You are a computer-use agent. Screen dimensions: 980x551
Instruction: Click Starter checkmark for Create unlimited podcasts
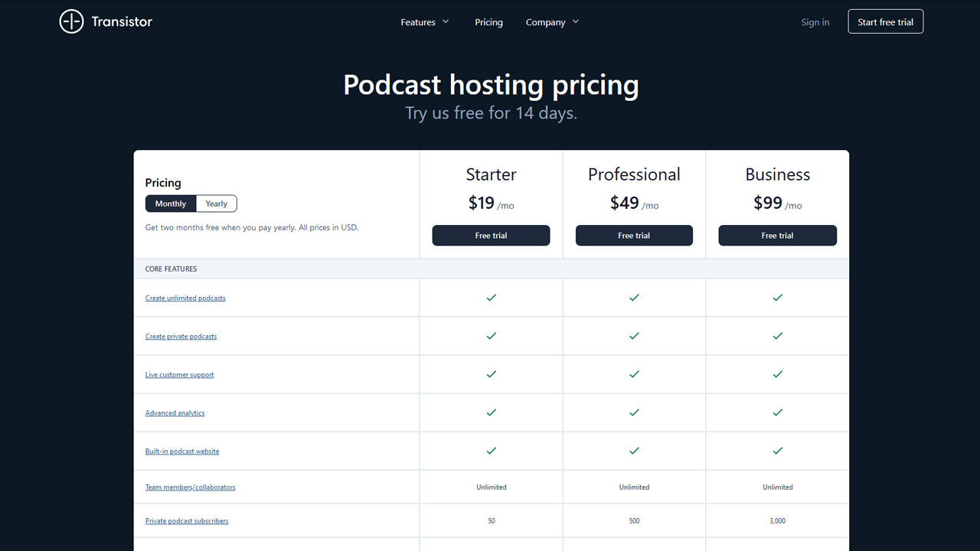pos(492,298)
